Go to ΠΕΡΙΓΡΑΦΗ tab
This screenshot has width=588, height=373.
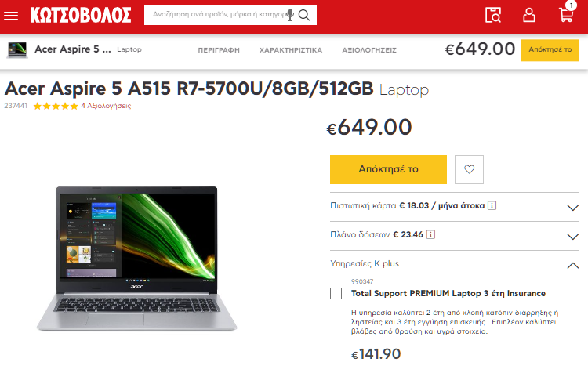219,50
